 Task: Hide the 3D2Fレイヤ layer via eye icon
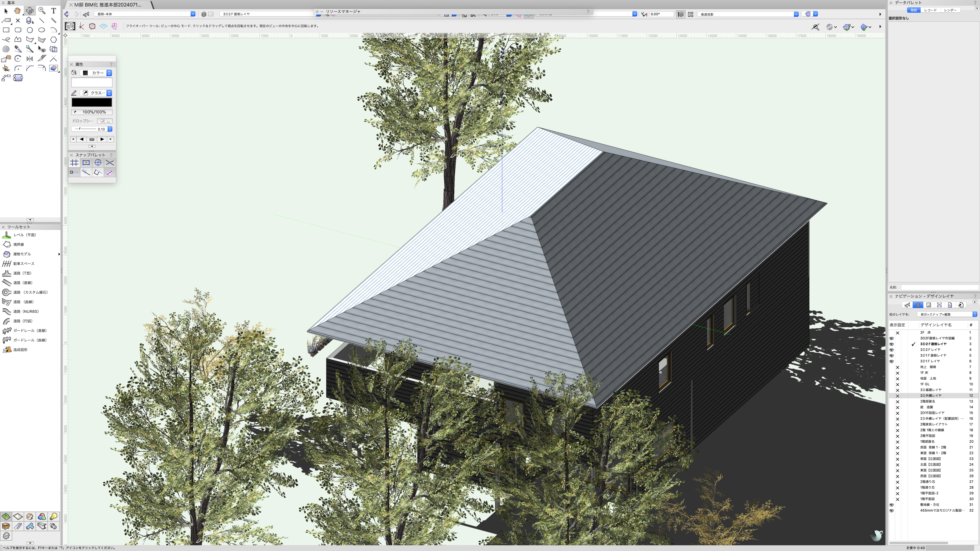[x=891, y=350]
